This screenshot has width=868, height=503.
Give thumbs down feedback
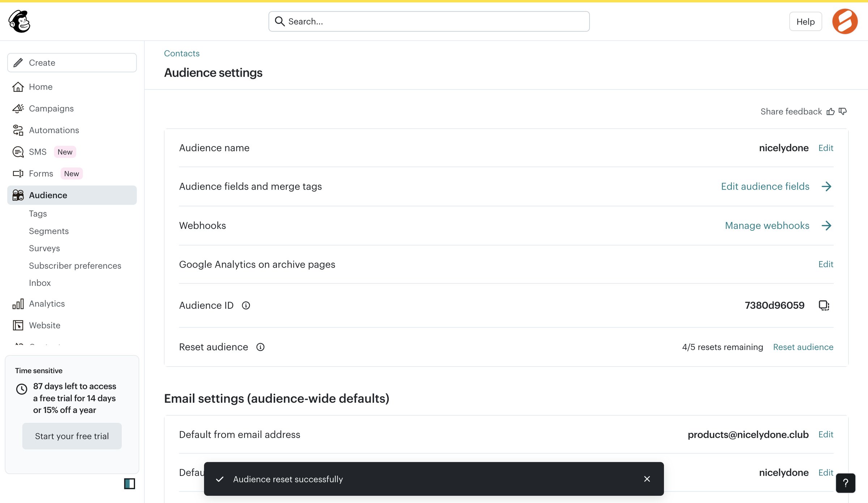843,112
